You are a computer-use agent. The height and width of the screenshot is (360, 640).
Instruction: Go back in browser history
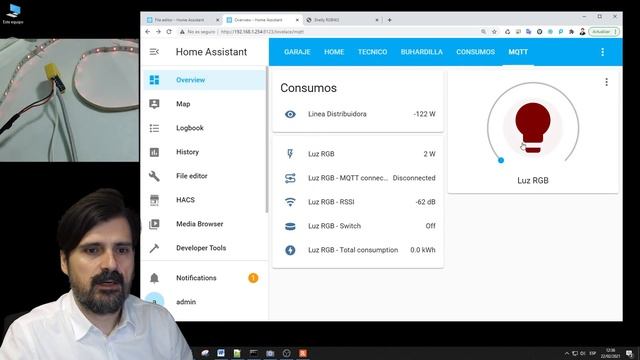click(148, 31)
